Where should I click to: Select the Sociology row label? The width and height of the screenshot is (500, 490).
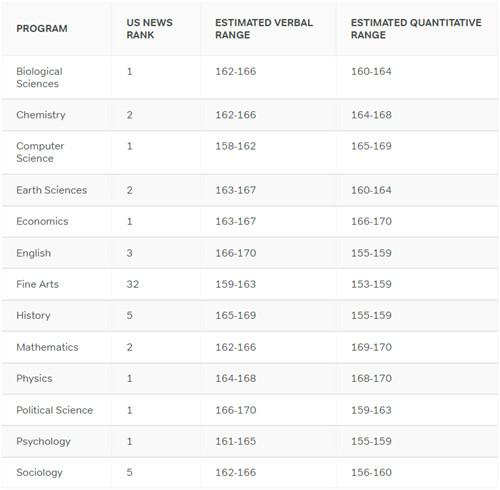click(x=39, y=472)
